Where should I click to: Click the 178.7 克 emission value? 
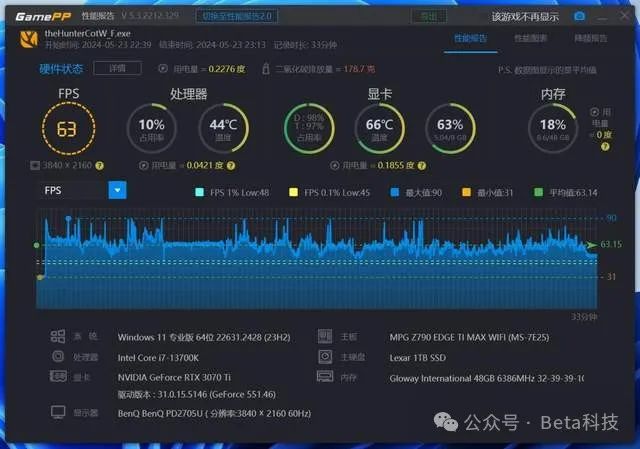[x=359, y=69]
